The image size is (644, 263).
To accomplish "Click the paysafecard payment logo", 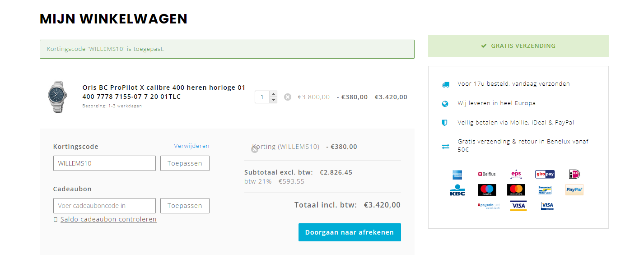I will tap(489, 206).
